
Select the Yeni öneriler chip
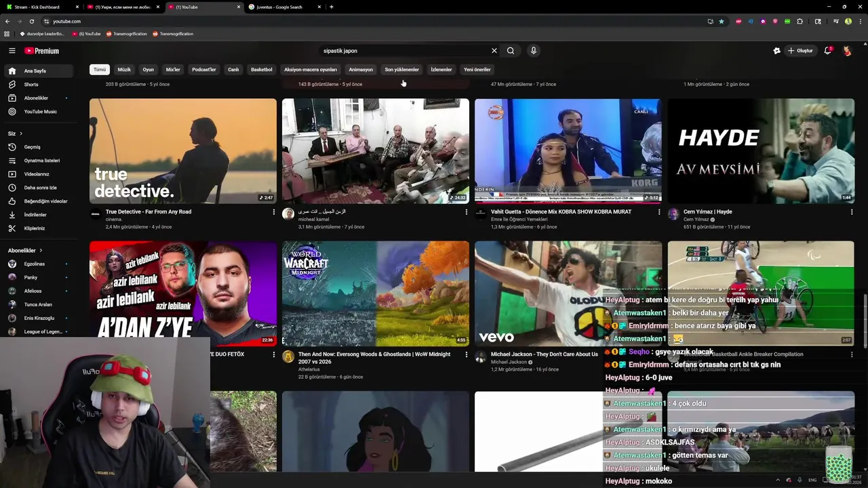pos(477,70)
